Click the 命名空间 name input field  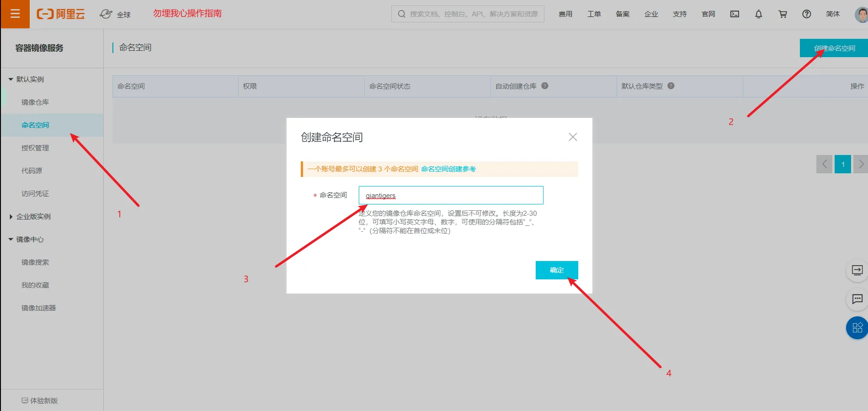[x=451, y=195]
